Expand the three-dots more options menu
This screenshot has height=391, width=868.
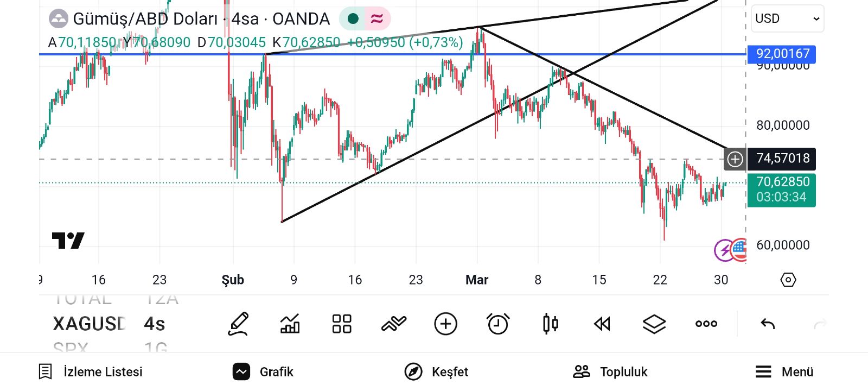tap(706, 324)
